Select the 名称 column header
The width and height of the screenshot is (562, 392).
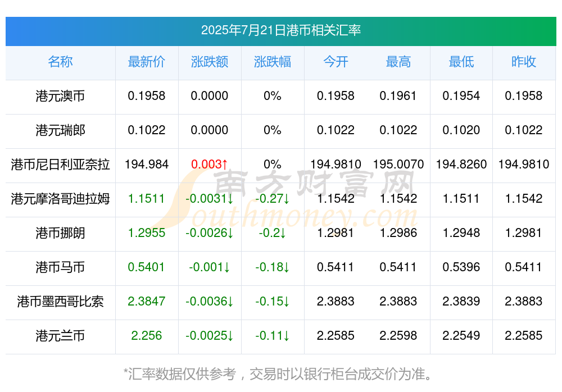pos(60,62)
